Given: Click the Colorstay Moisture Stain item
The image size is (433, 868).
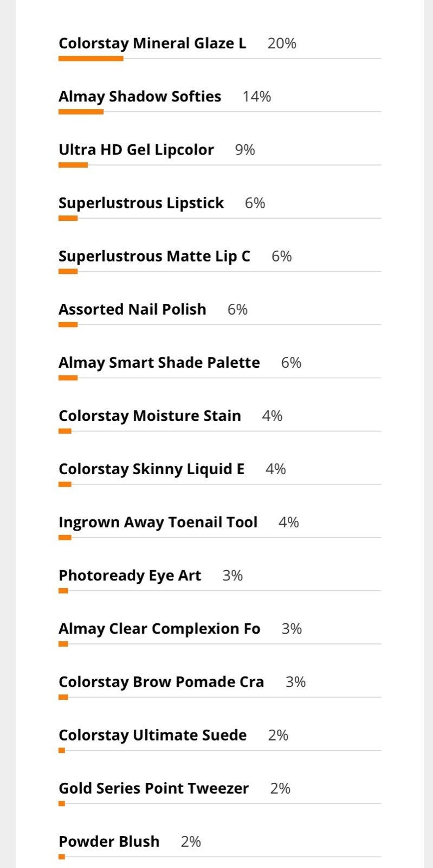Looking at the screenshot, I should (150, 416).
